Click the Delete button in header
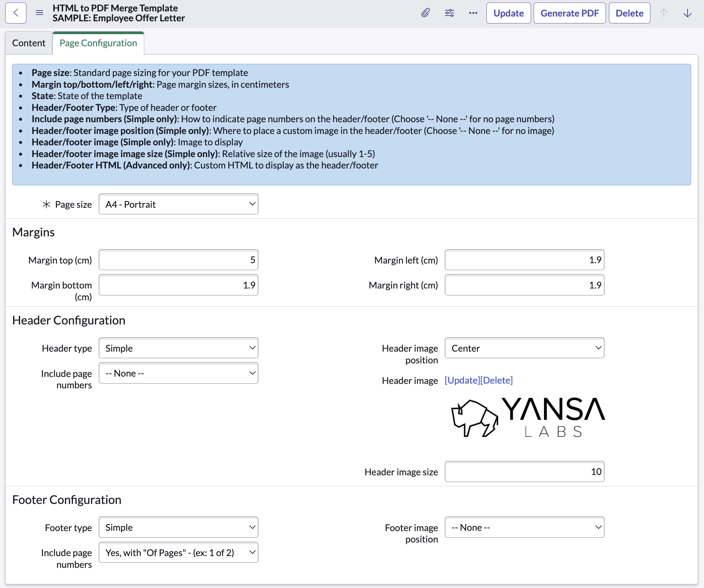 [x=629, y=13]
